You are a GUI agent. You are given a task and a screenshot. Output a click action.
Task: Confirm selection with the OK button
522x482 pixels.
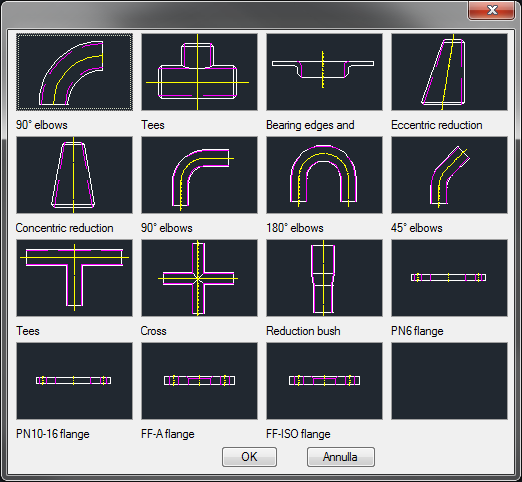[249, 457]
